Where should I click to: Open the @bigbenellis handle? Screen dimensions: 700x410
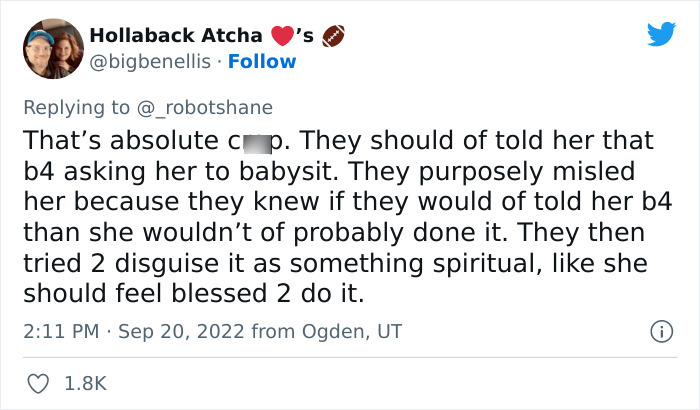151,62
